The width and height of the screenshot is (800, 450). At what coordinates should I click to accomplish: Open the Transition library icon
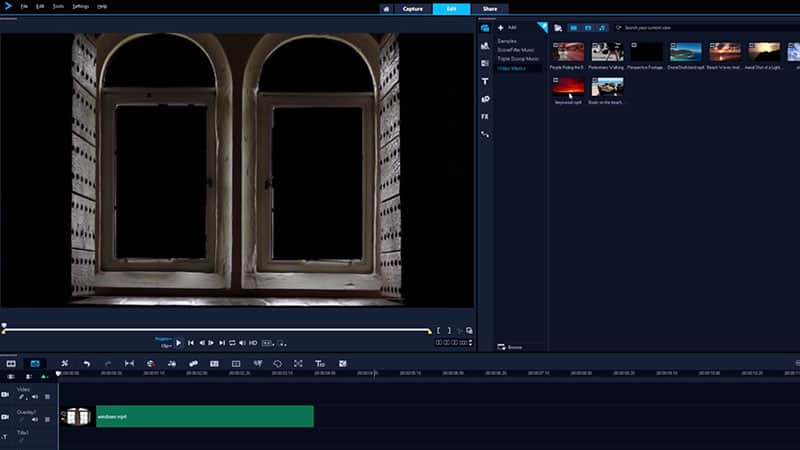(x=485, y=63)
